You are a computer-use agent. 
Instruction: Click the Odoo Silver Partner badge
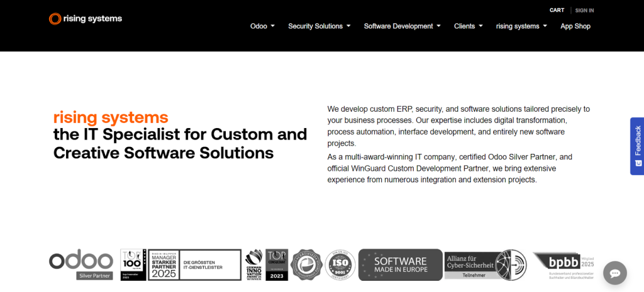81,264
